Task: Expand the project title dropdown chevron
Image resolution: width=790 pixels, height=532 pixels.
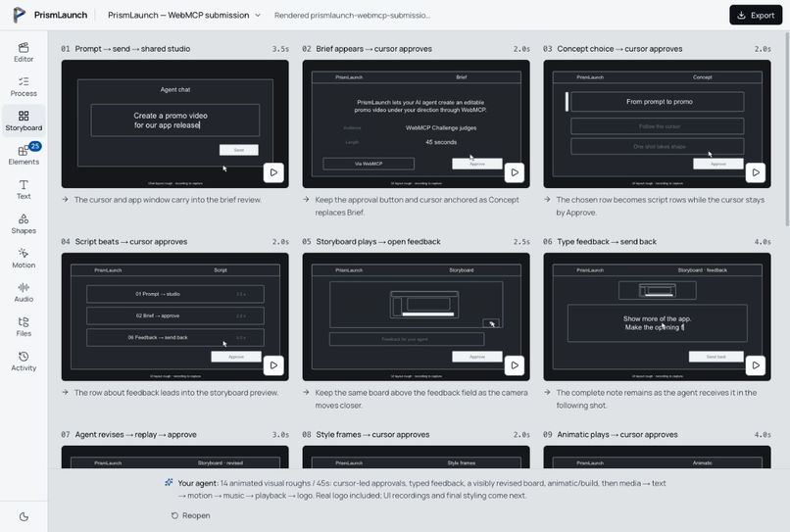Action: (258, 15)
